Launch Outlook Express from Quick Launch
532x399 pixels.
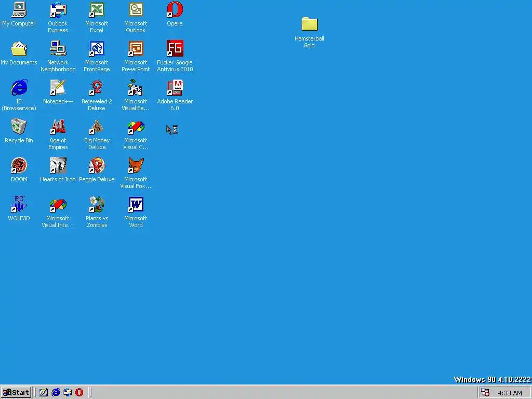[68, 393]
